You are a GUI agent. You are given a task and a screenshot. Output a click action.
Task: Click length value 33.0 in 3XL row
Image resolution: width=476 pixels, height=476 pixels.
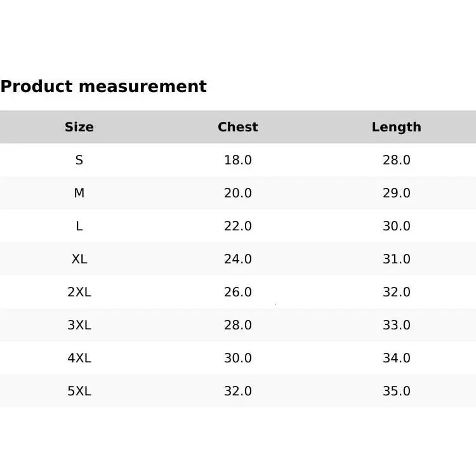397,325
